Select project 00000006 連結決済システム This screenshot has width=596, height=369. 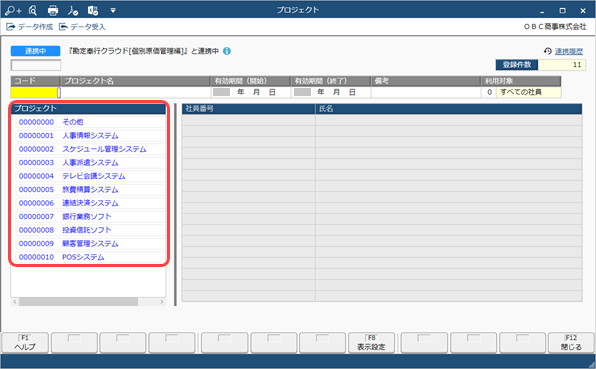tap(90, 203)
